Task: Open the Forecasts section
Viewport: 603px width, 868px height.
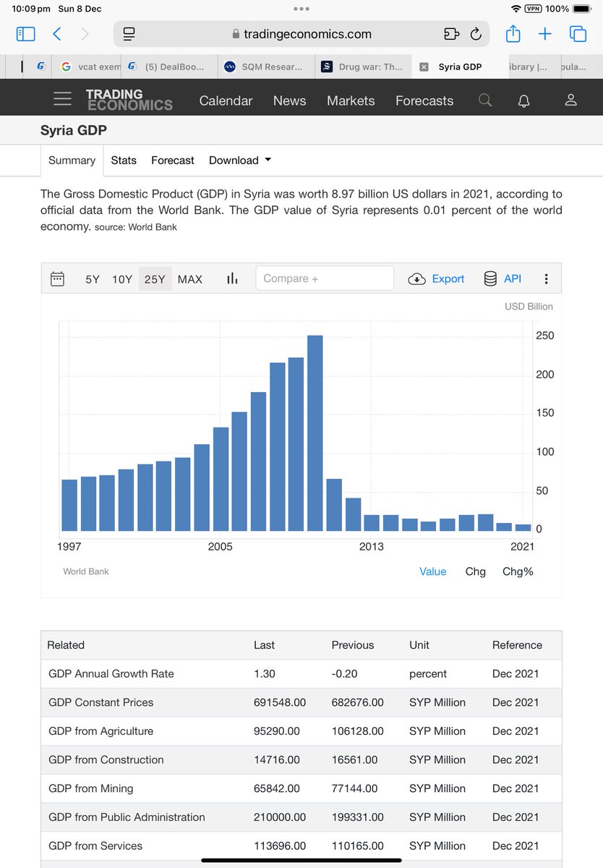Action: 424,101
